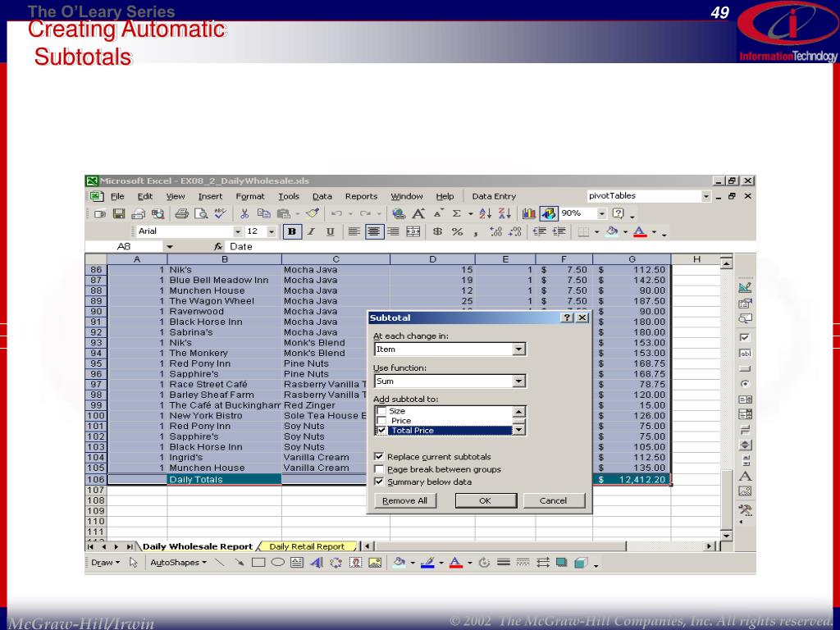Select the Check Box control in Control Toolbox
Screen dimensions: 840x630
[x=745, y=337]
